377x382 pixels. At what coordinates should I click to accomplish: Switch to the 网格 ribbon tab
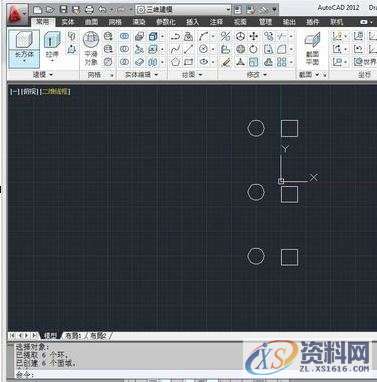pyautogui.click(x=115, y=22)
